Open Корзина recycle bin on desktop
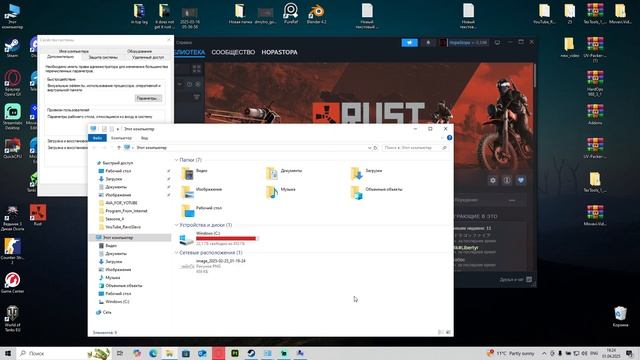The height and width of the screenshot is (360, 640). [620, 316]
